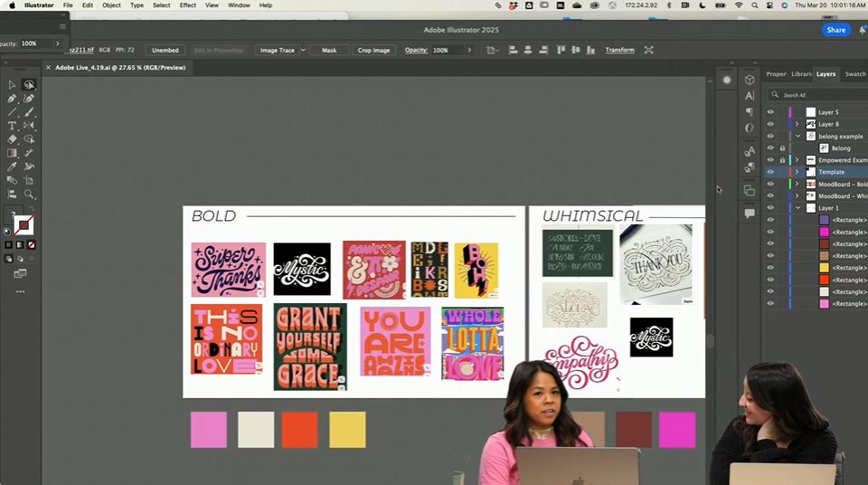Collapse Layer 1 contents
The height and width of the screenshot is (485, 868).
(797, 208)
